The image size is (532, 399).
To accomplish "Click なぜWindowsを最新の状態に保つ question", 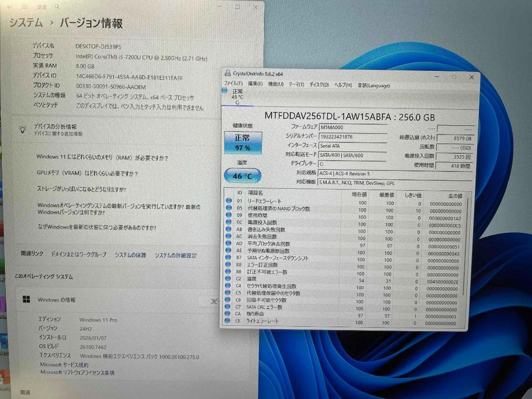I will (97, 227).
